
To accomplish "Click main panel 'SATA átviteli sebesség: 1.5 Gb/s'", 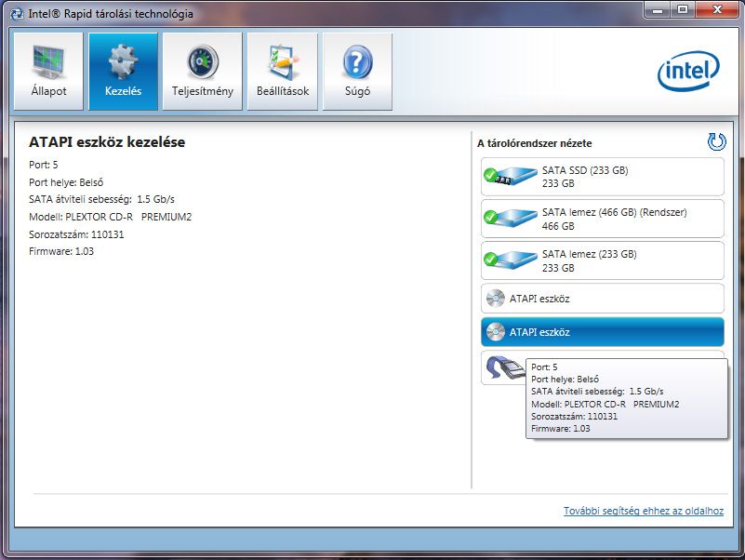I will [101, 199].
